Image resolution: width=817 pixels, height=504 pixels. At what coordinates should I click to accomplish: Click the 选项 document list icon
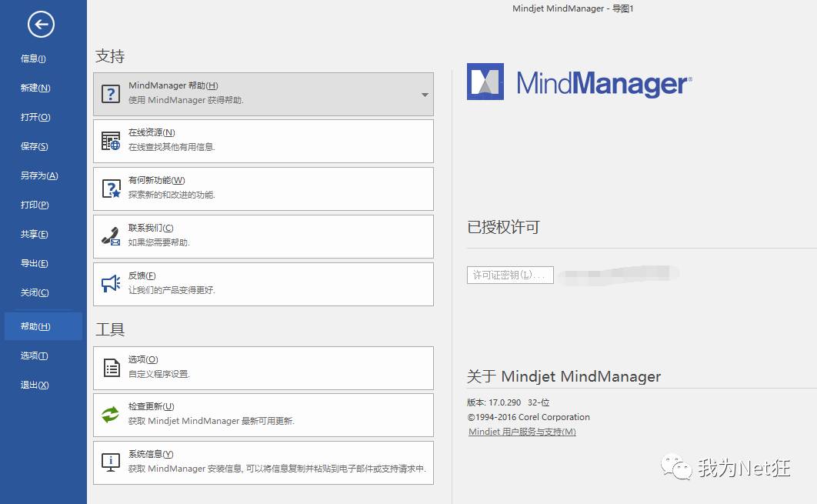pyautogui.click(x=111, y=368)
